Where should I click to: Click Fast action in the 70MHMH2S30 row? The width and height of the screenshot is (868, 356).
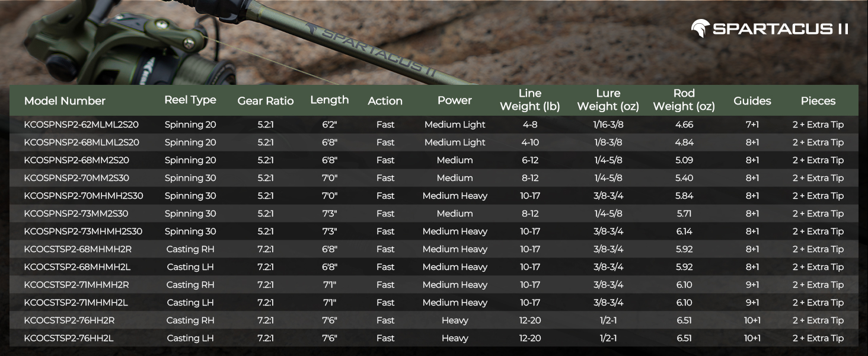385,196
